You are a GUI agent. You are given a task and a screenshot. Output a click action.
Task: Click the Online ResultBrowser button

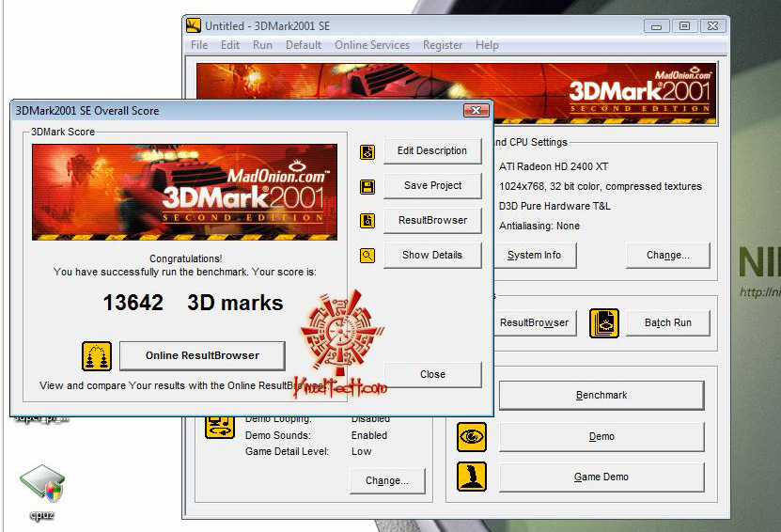tap(202, 355)
